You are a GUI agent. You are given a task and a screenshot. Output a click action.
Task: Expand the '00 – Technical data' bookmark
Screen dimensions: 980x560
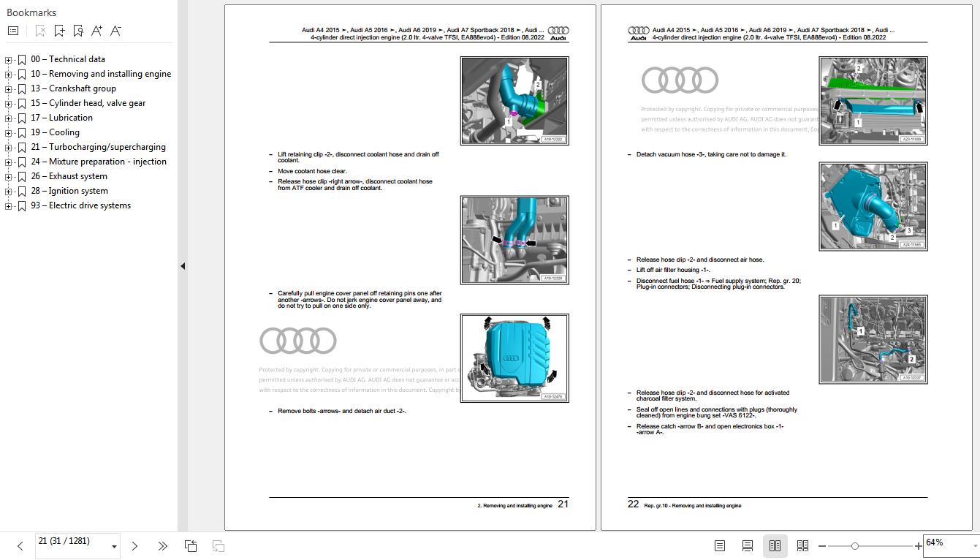pyautogui.click(x=8, y=60)
